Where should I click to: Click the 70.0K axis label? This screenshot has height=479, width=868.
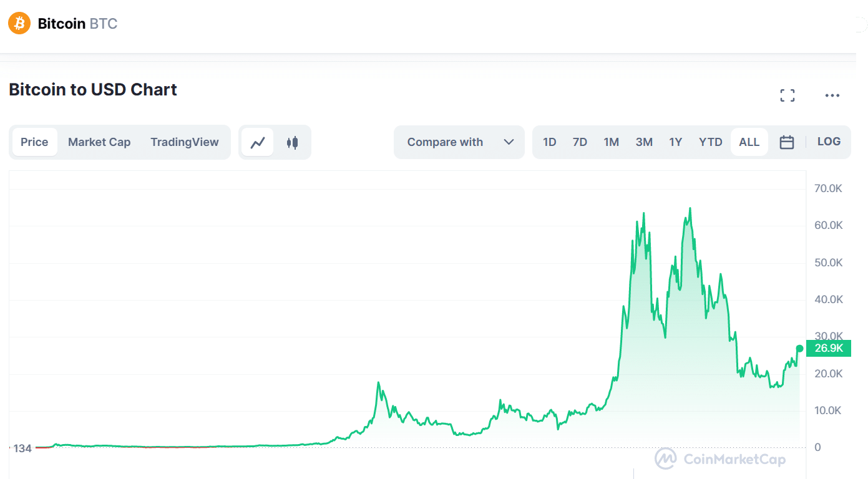pos(829,188)
